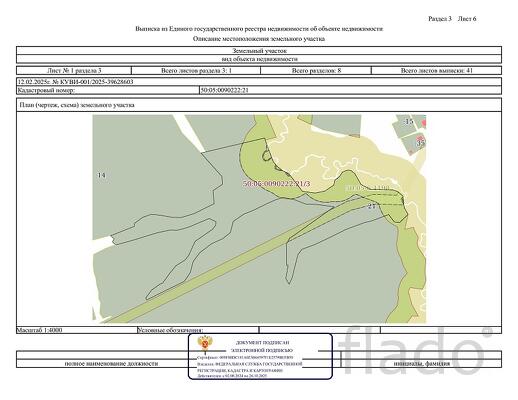This screenshot has width=518, height=400.
Task: Click the stamp text 'ДОКУМЕНТ ПОДПИСАН'
Action: (263, 343)
